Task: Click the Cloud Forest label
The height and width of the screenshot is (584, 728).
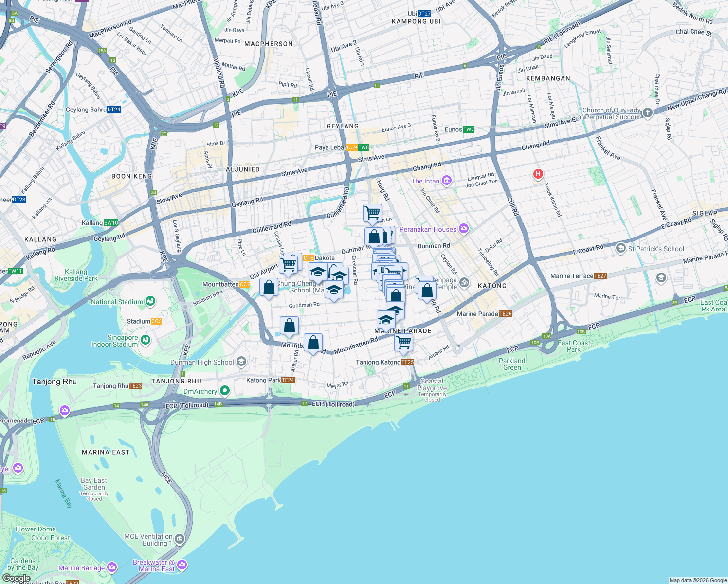Action: tap(51, 538)
